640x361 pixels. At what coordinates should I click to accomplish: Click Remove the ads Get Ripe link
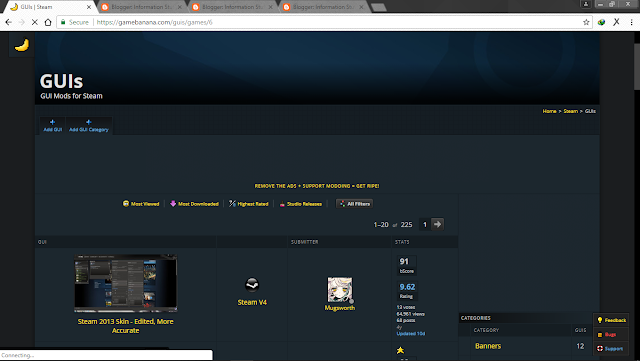click(x=317, y=186)
